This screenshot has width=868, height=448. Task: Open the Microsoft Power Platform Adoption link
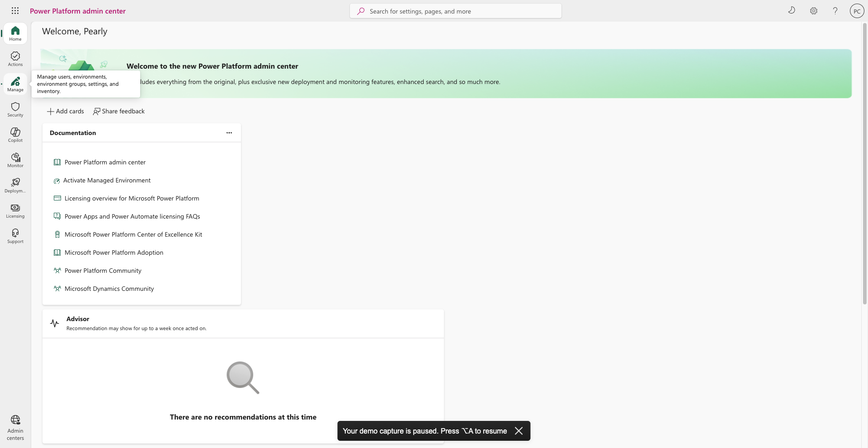click(114, 252)
